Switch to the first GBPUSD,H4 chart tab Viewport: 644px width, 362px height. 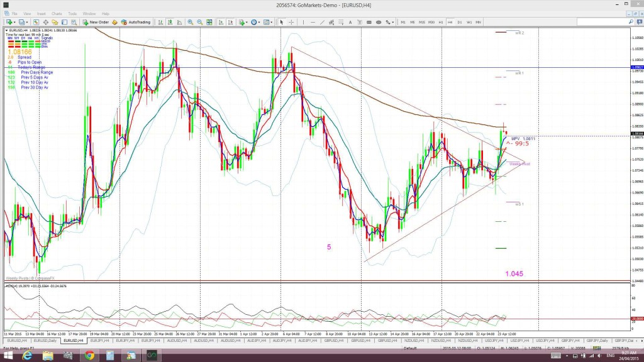(x=334, y=341)
